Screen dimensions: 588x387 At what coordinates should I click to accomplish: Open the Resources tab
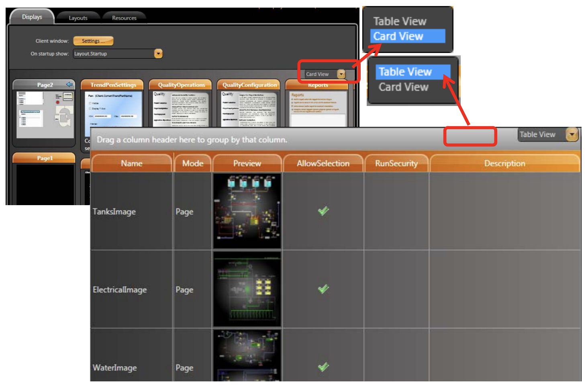click(124, 18)
